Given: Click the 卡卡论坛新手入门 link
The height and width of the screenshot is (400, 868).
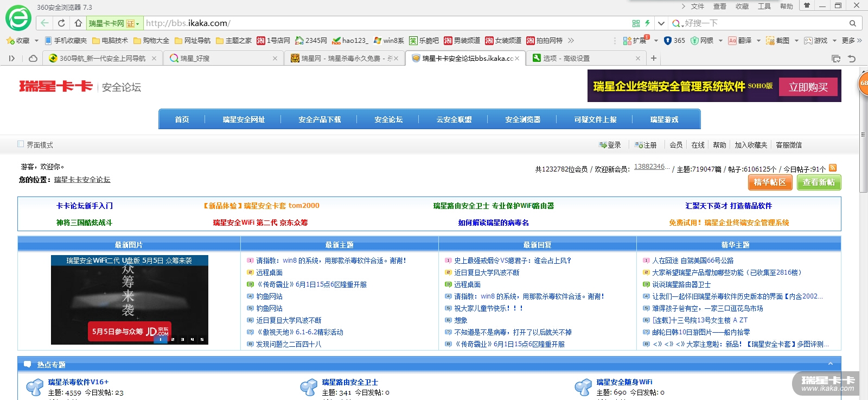Looking at the screenshot, I should click(85, 206).
